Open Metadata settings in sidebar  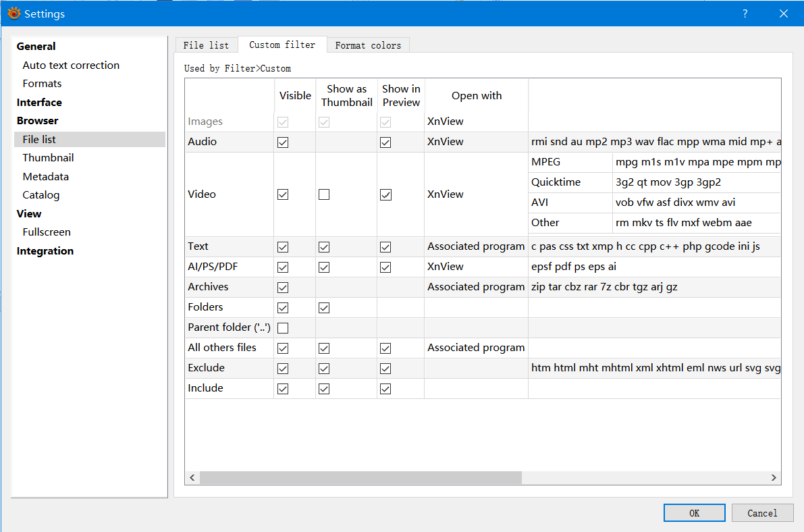coord(46,177)
